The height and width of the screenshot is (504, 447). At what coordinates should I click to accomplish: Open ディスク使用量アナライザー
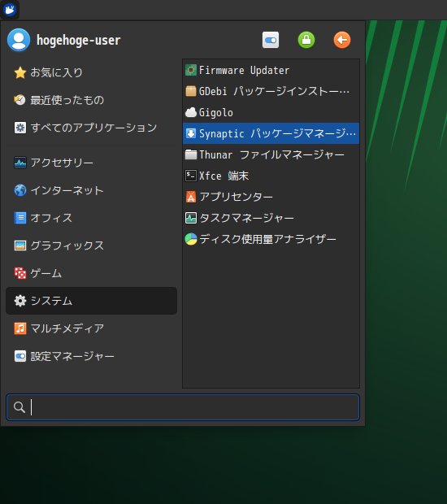click(x=271, y=239)
